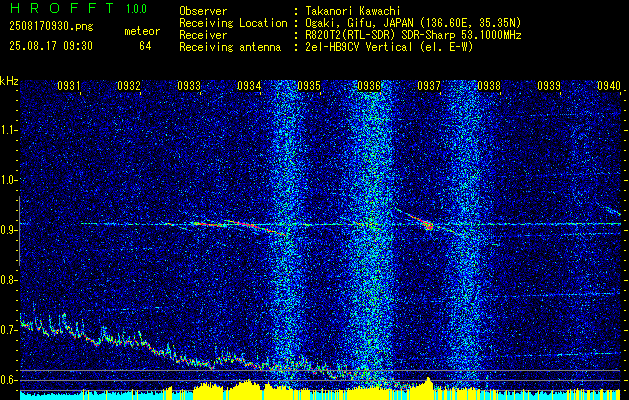Screen dimensions: 629x400
Task: Click the Receiver label line
Action: tap(203, 35)
